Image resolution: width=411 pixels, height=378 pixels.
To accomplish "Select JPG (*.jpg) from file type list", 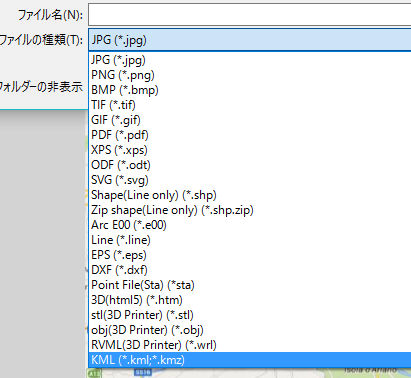I will (x=250, y=60).
